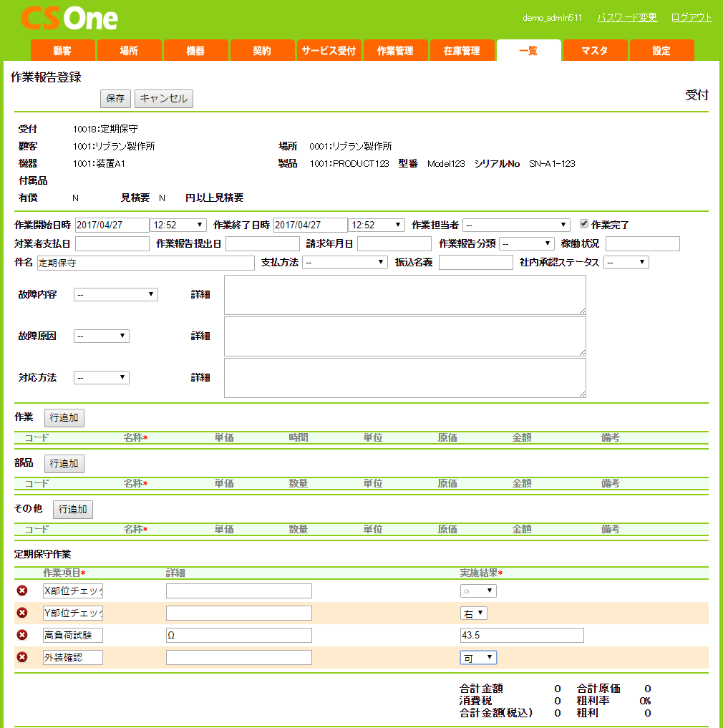Click the 請求年月日 input field
Viewport: 723px width, 728px height.
[394, 244]
